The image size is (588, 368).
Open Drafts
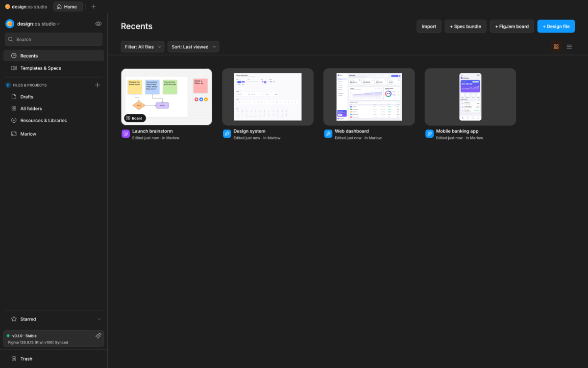click(53, 97)
